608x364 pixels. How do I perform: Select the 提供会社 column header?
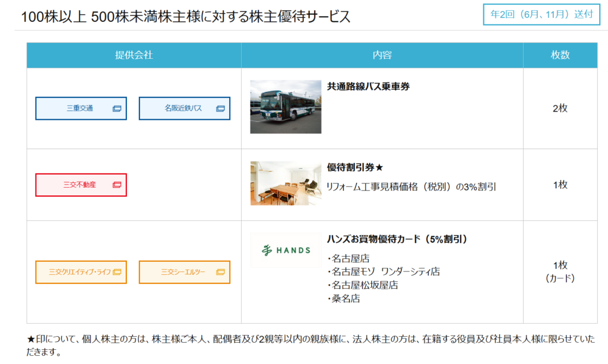pos(134,55)
